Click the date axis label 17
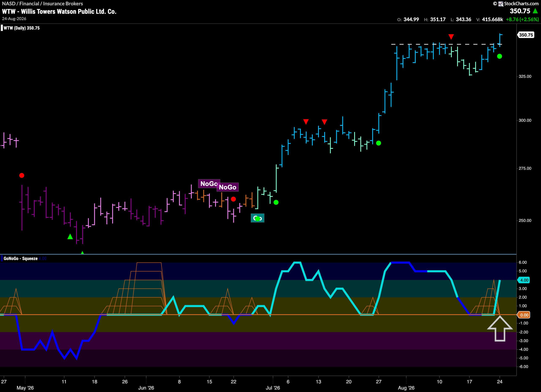This screenshot has width=541, height=392. 469,381
